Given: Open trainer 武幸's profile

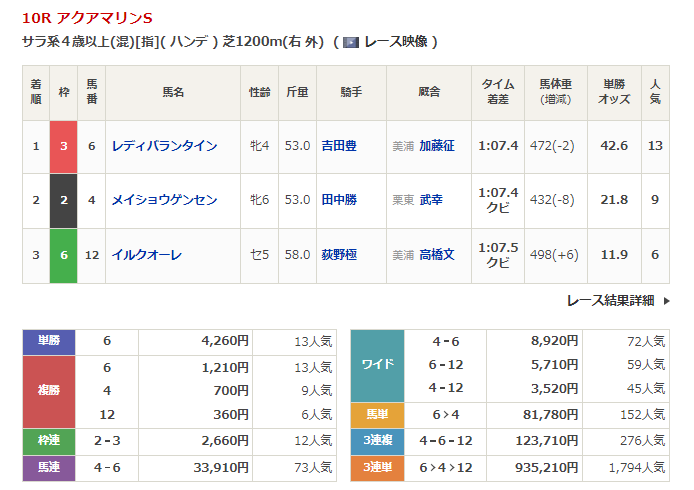Looking at the screenshot, I should click(431, 200).
